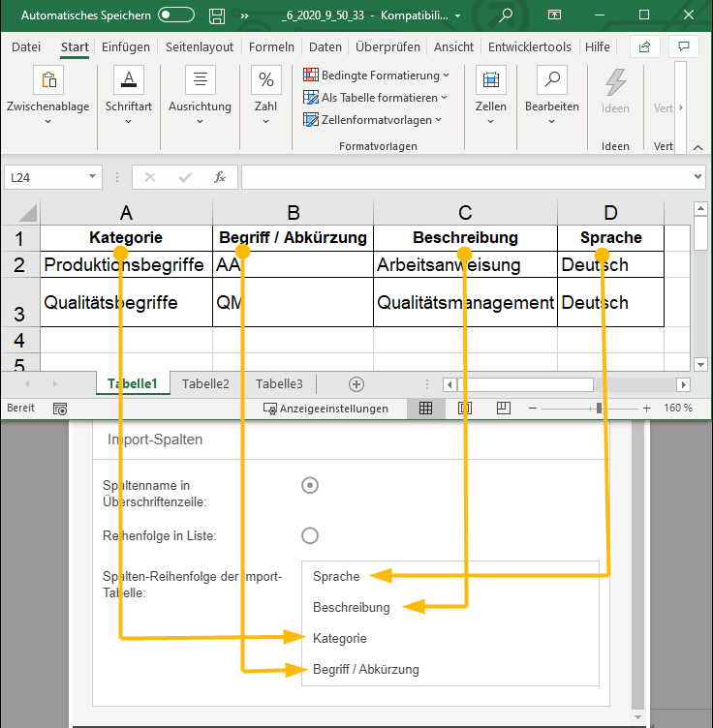The width and height of the screenshot is (713, 728).
Task: Expand the name box dropdown arrow
Action: pos(93,177)
